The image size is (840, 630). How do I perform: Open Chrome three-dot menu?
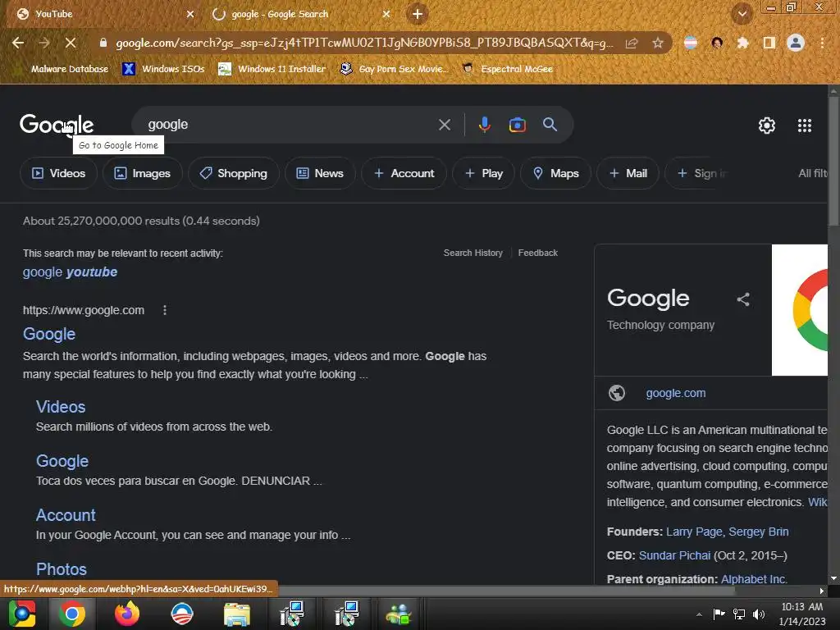(x=822, y=43)
